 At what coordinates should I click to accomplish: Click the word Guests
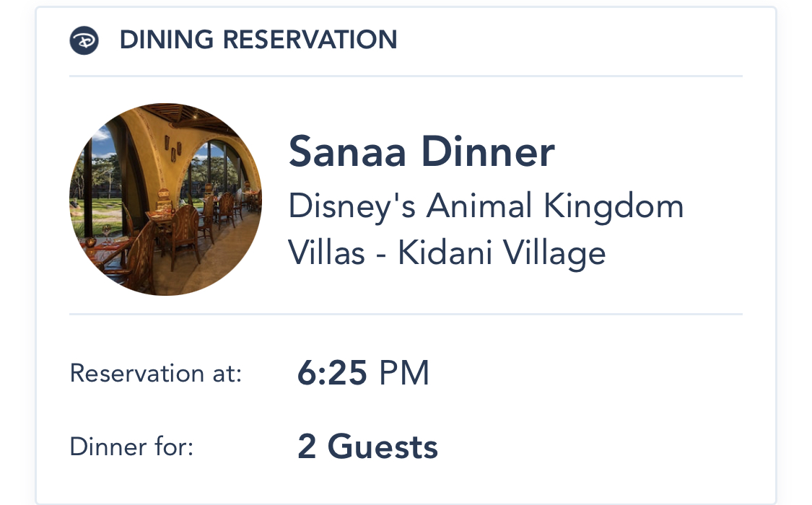pos(383,447)
